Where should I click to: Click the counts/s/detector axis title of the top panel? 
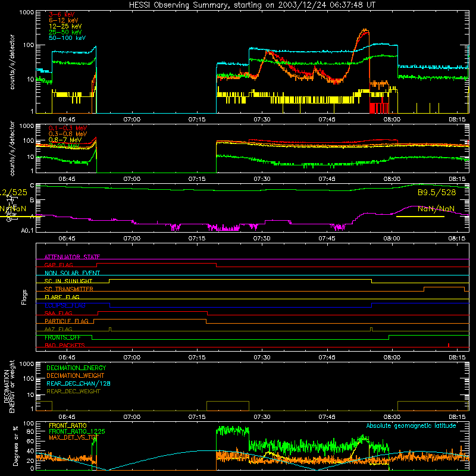[12, 62]
